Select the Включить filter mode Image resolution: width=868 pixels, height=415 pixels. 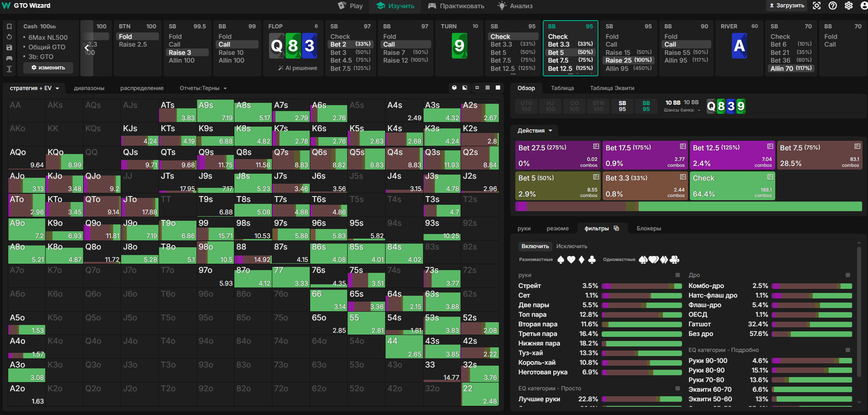click(535, 246)
